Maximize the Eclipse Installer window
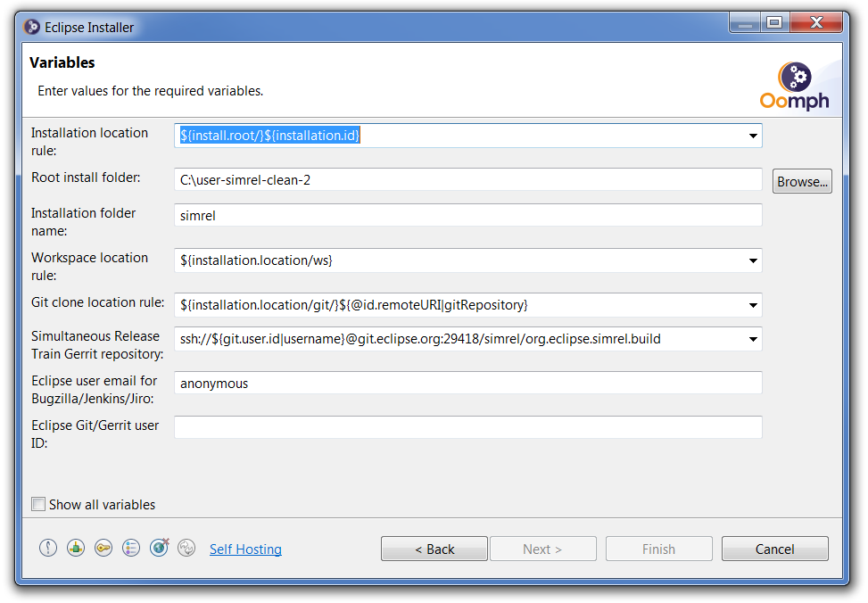The height and width of the screenshot is (603, 868). coord(775,23)
